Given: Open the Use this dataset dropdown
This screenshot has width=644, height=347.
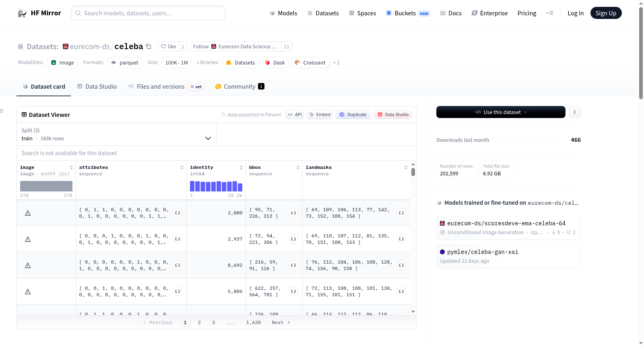Looking at the screenshot, I should (501, 112).
